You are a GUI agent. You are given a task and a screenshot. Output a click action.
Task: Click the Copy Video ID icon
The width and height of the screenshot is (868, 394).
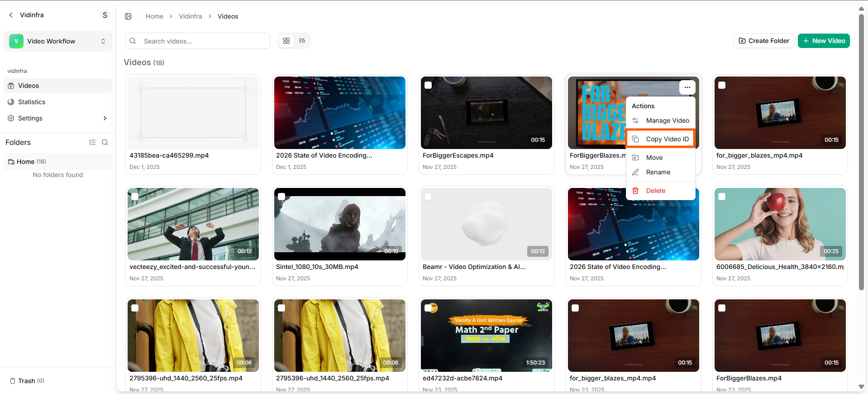635,139
